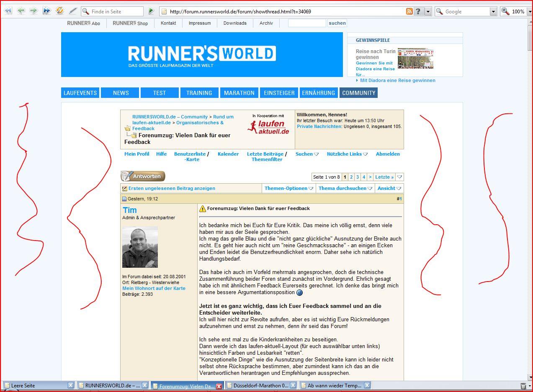The width and height of the screenshot is (533, 392).
Task: Click the wand pencil icon in toolbar
Action: tap(72, 11)
